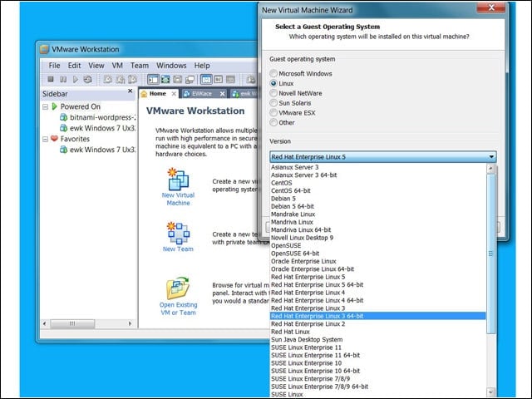Select the Console view toolbar icon
The image size is (532, 399).
coord(230,80)
